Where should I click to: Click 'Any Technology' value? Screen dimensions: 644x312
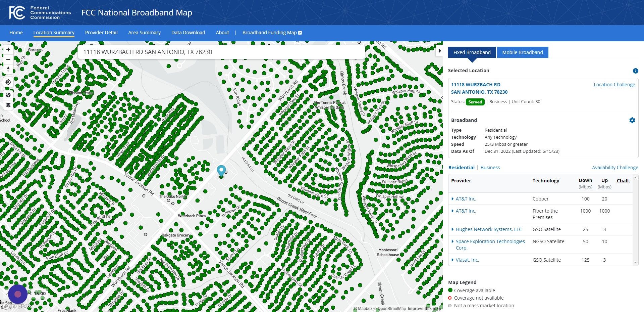pos(500,137)
